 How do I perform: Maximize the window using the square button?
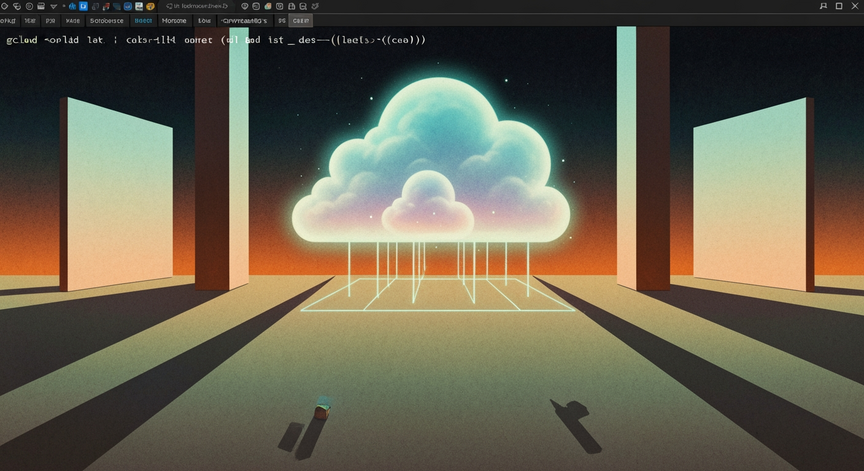(x=839, y=6)
